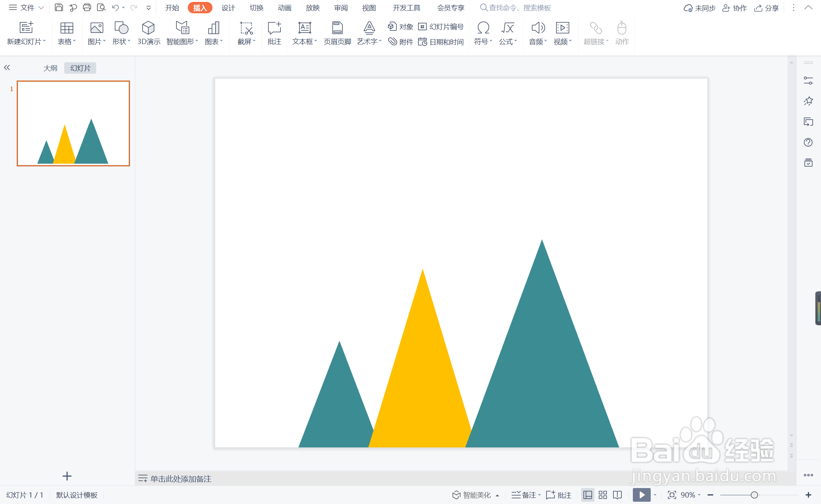Click the 3D演示 cube icon
The width and height of the screenshot is (821, 504).
click(x=148, y=28)
